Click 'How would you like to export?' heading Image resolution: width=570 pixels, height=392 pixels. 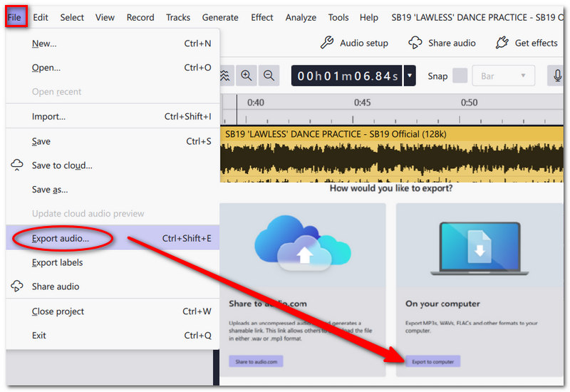point(391,188)
